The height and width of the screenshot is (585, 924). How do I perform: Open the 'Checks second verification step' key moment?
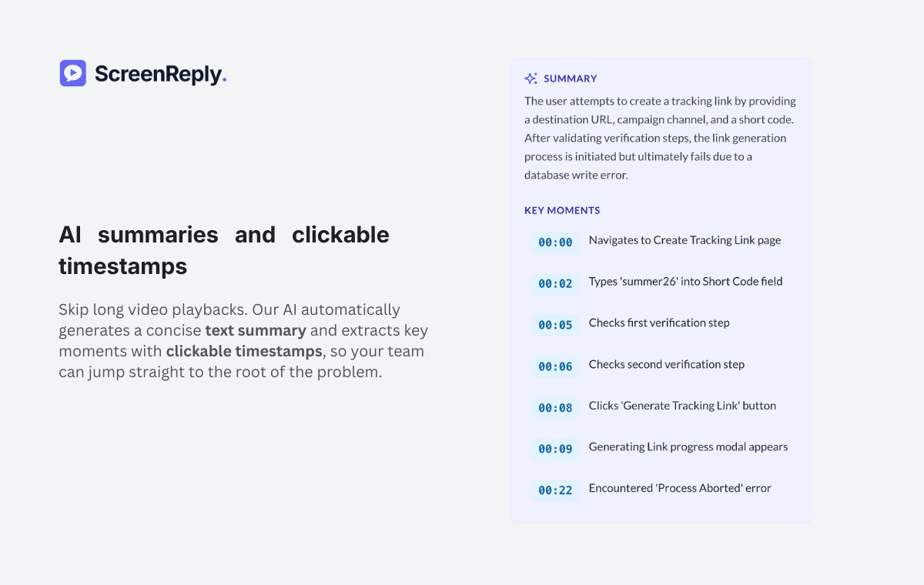667,364
